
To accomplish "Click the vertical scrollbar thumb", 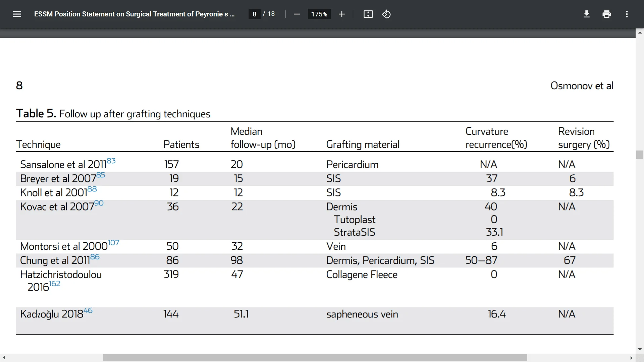I will tap(640, 155).
